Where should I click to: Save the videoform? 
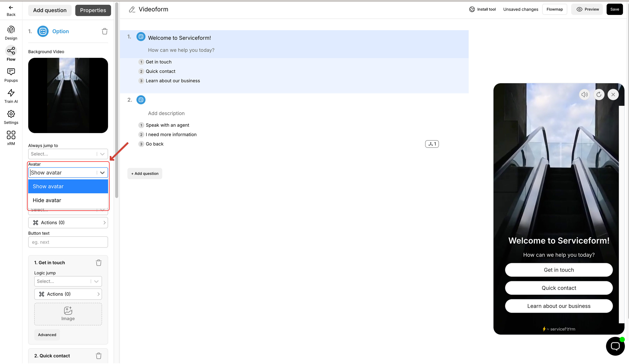614,9
